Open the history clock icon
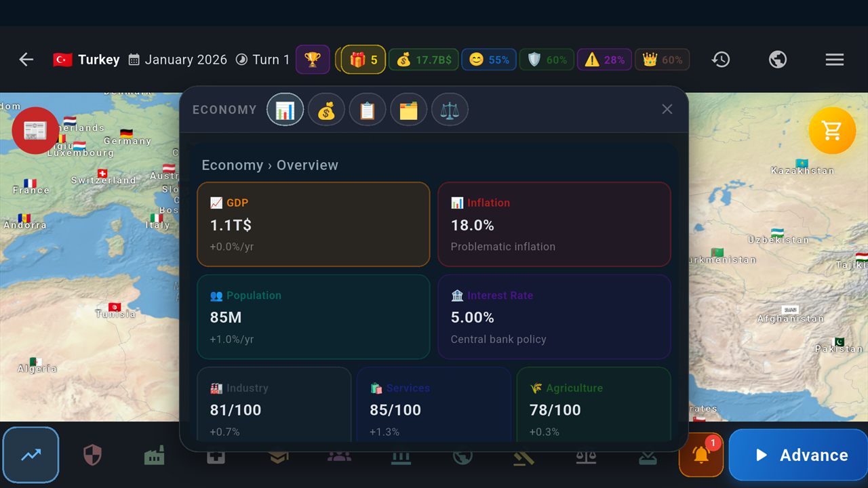868x488 pixels. point(721,60)
